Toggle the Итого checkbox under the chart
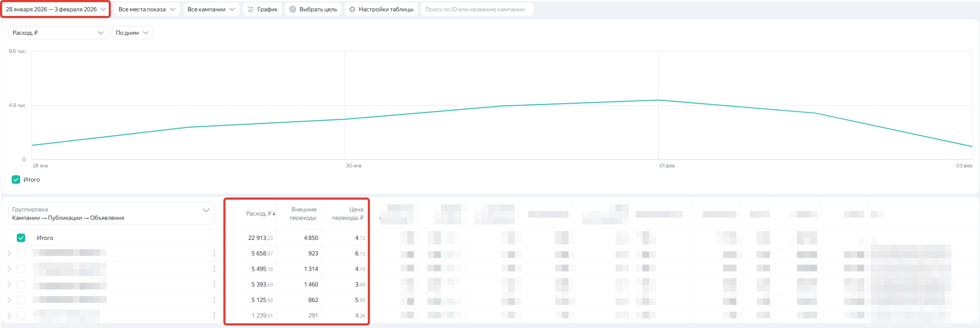Image resolution: width=980 pixels, height=328 pixels. pos(16,180)
